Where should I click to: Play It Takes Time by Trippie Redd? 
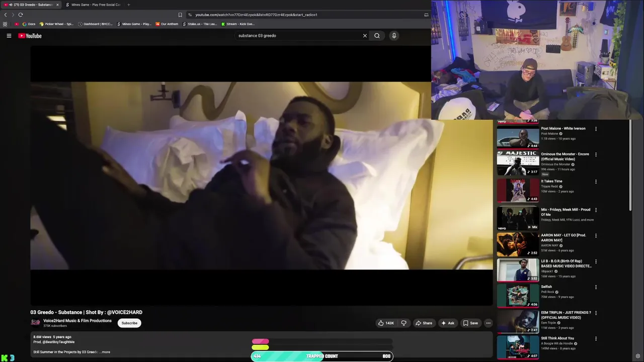point(518,190)
